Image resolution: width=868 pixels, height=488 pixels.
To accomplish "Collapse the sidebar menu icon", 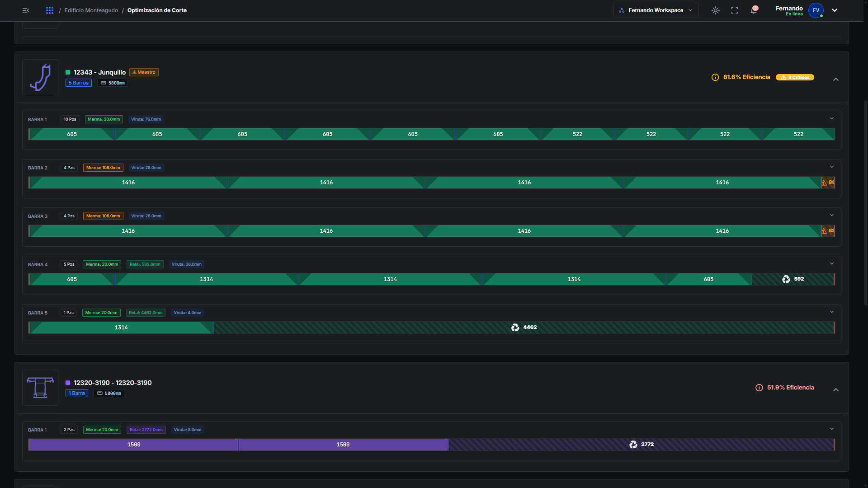I will [x=26, y=10].
